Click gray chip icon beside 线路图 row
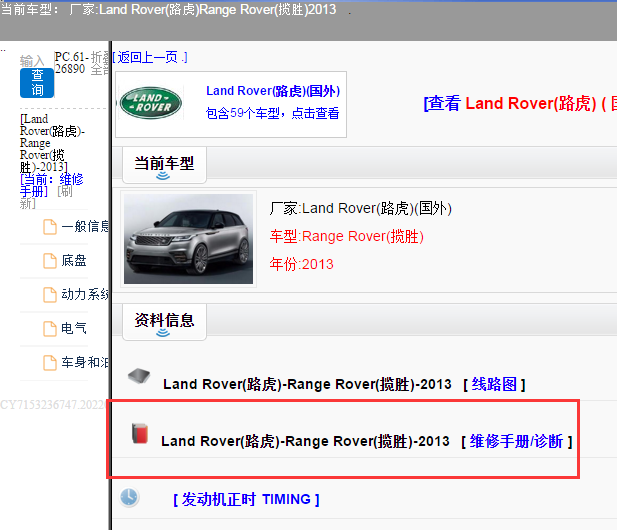Screen dimensions: 617x530 (139, 376)
